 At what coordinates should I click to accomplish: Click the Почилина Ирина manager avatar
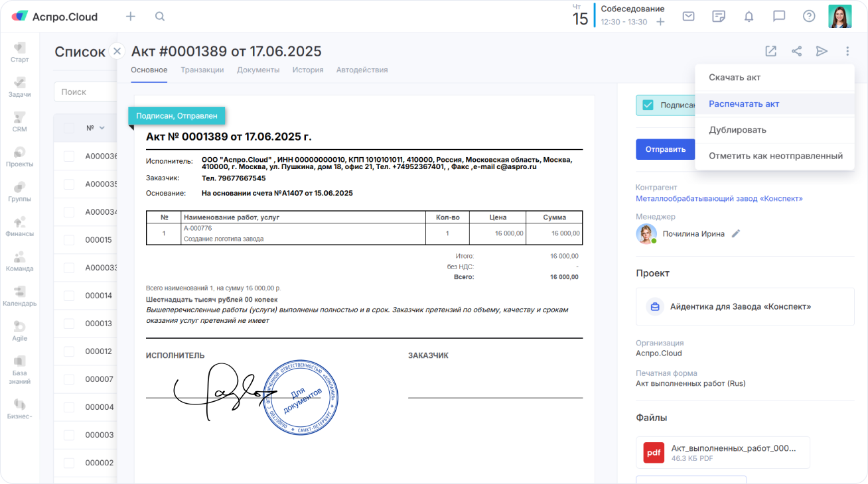pos(646,233)
